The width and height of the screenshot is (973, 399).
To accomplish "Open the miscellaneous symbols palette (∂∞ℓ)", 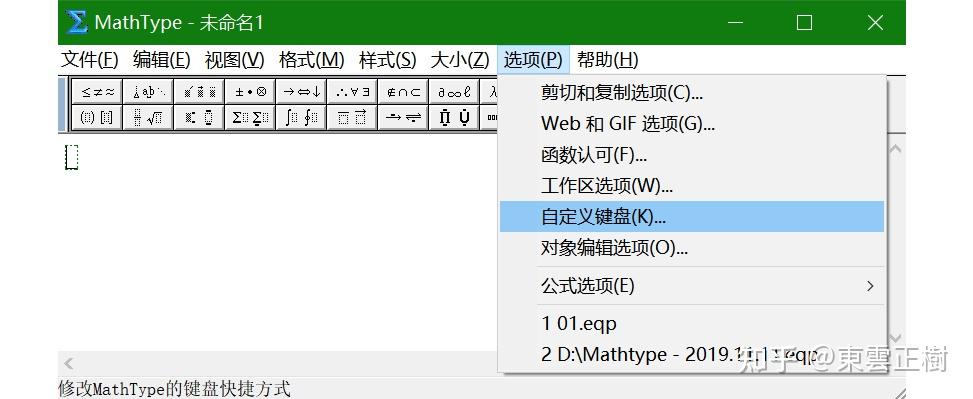I will [x=454, y=92].
